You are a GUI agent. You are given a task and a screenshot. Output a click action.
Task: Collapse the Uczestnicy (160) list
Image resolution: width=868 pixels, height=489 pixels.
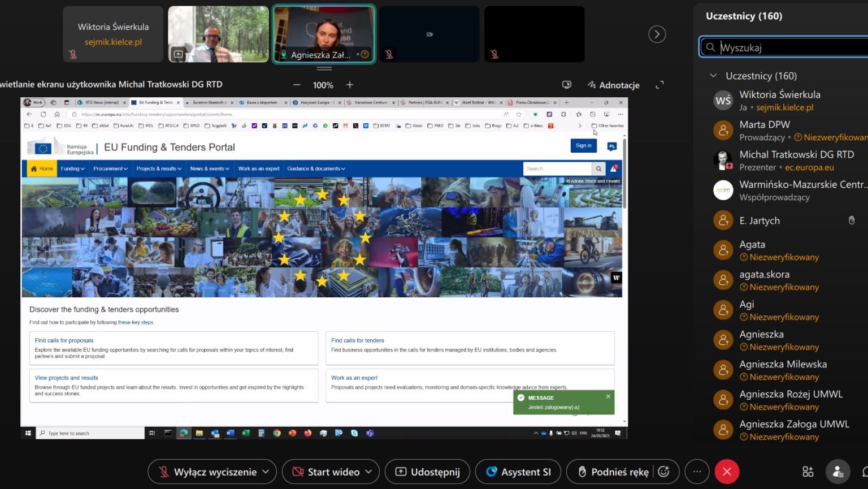tap(713, 76)
